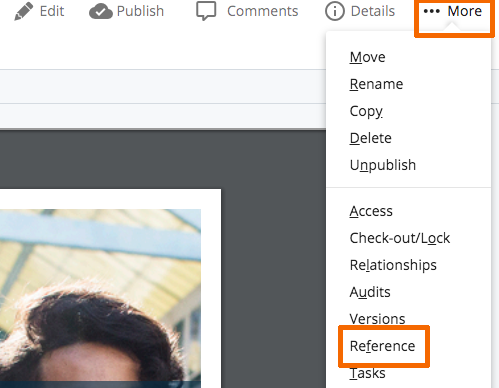Click the Details info icon
Image resolution: width=499 pixels, height=388 pixels.
[x=334, y=11]
